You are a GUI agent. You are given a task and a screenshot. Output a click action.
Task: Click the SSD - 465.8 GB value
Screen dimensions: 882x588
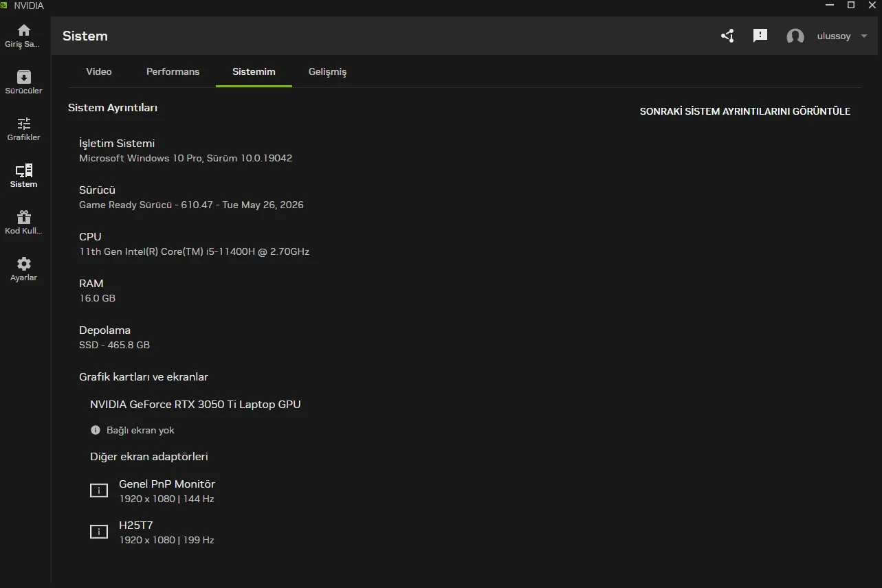114,345
